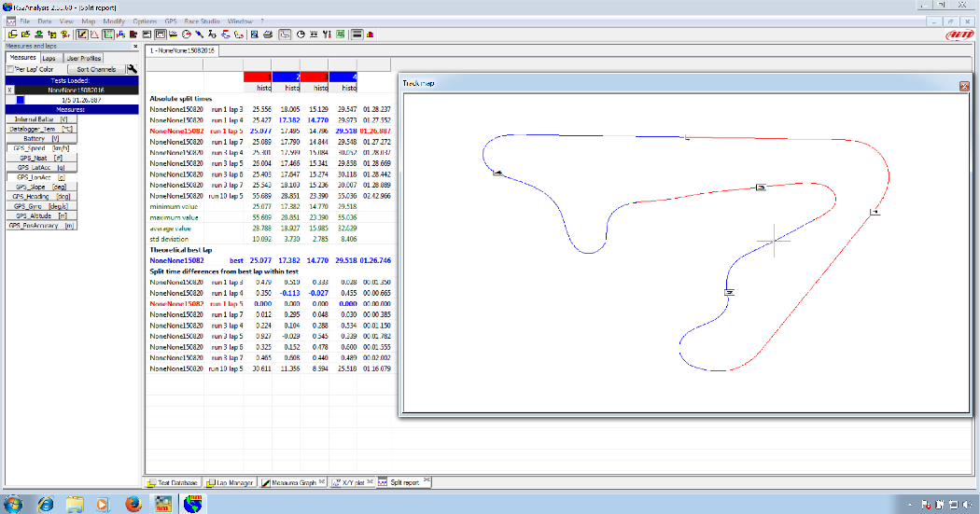The width and height of the screenshot is (980, 514).
Task: Toggle the GPS_Gyro channel button
Action: [41, 206]
